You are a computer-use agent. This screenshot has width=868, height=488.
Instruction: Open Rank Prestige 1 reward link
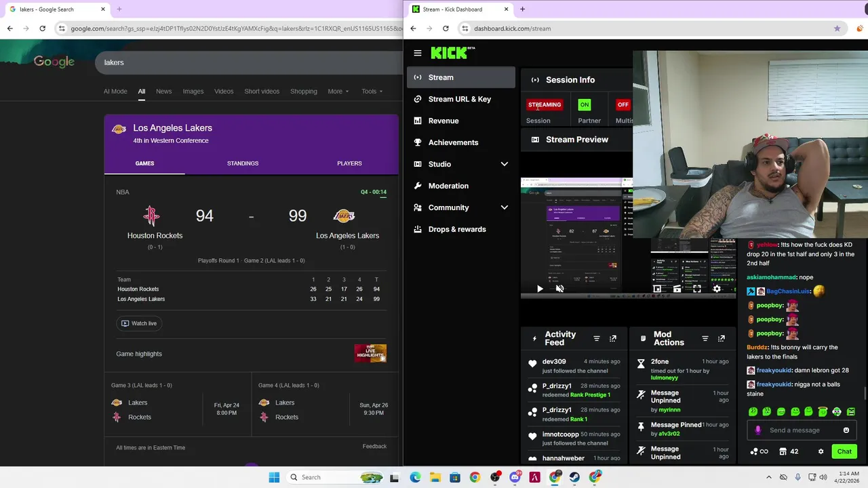pos(590,394)
